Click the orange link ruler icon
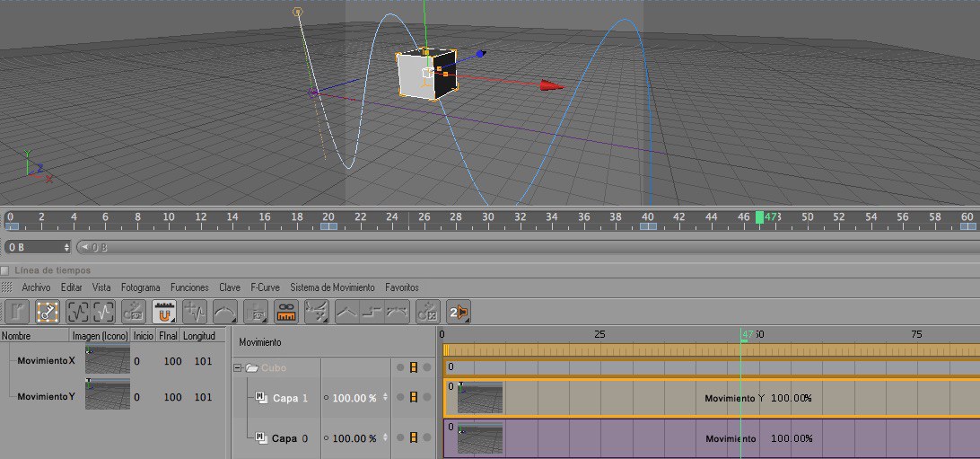The image size is (980, 459). 286,312
